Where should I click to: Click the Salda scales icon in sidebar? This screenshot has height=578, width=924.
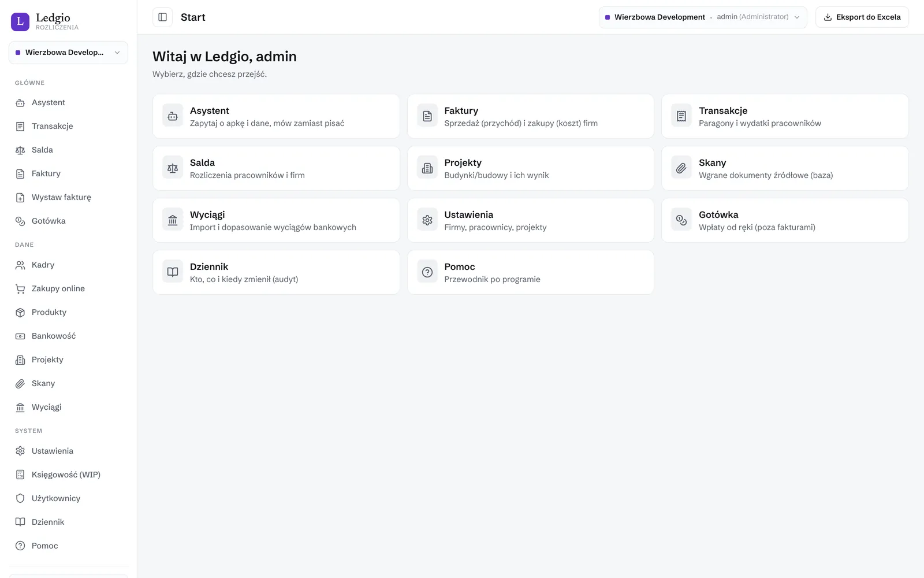click(20, 150)
